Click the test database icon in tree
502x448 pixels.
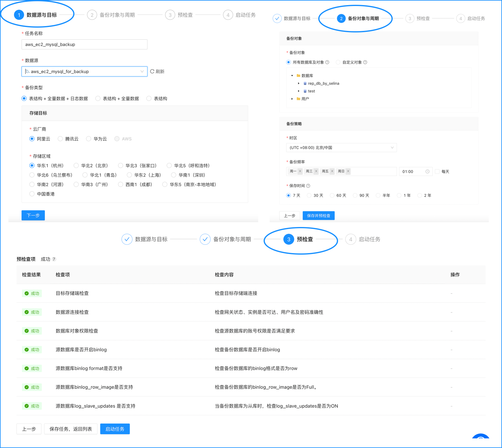point(305,91)
